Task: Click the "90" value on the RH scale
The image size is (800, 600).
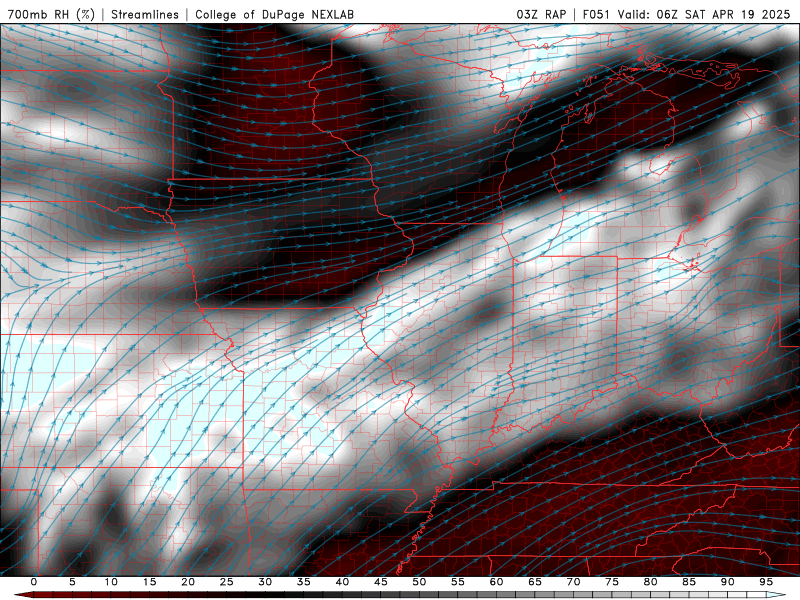Action: (728, 582)
